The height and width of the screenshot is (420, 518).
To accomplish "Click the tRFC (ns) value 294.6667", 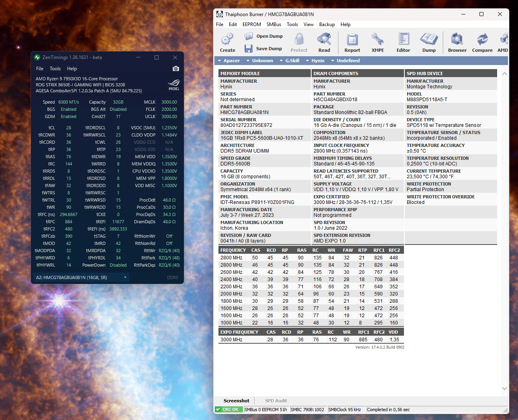I will (x=69, y=214).
